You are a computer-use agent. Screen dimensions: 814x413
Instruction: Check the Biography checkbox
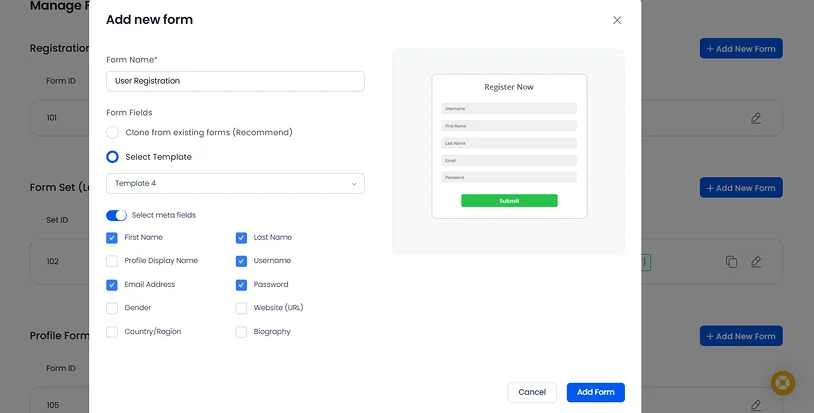tap(241, 332)
